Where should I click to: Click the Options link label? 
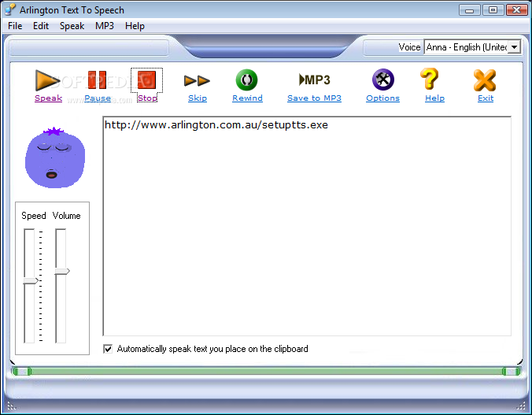pos(382,98)
